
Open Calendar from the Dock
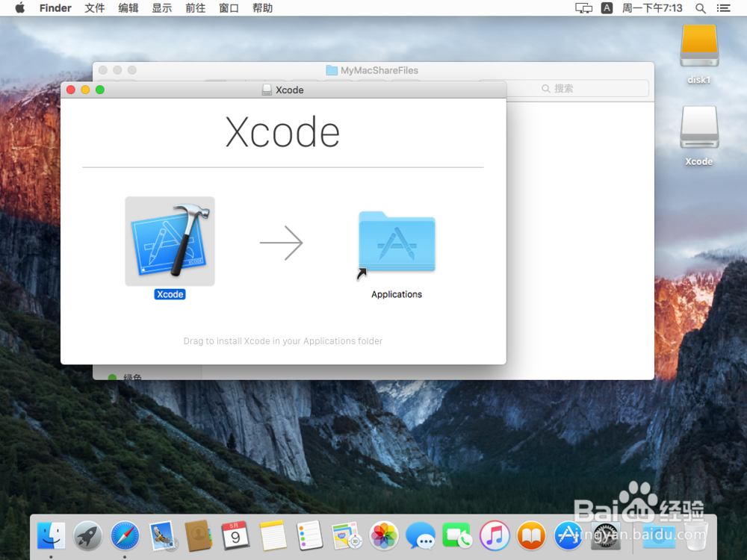click(235, 535)
